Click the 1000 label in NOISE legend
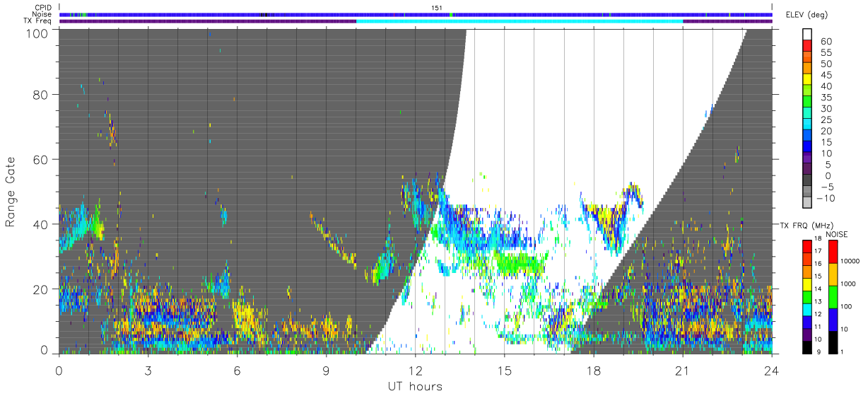Screen dimensions: 868x401 coord(848,283)
